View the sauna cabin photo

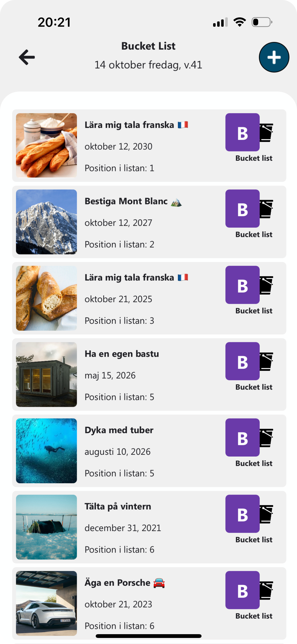[x=46, y=374]
